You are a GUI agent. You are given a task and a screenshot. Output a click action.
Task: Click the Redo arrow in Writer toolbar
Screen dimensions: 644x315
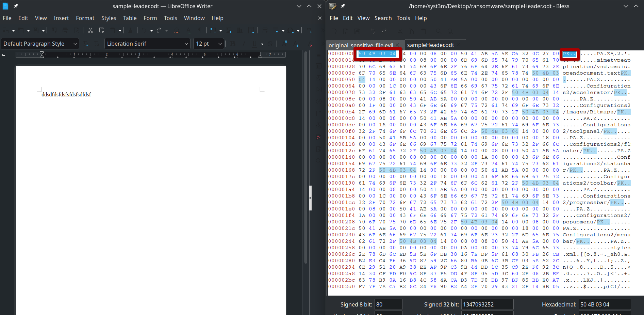pyautogui.click(x=159, y=31)
